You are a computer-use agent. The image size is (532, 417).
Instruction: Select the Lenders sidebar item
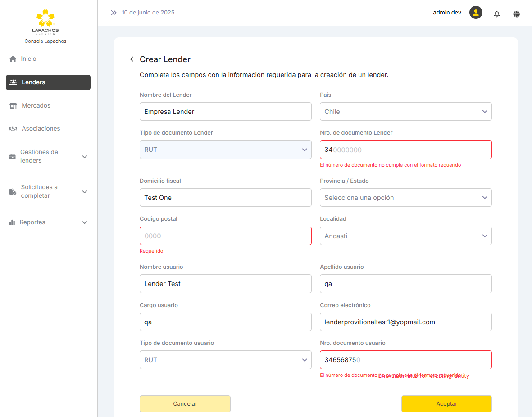pyautogui.click(x=48, y=82)
